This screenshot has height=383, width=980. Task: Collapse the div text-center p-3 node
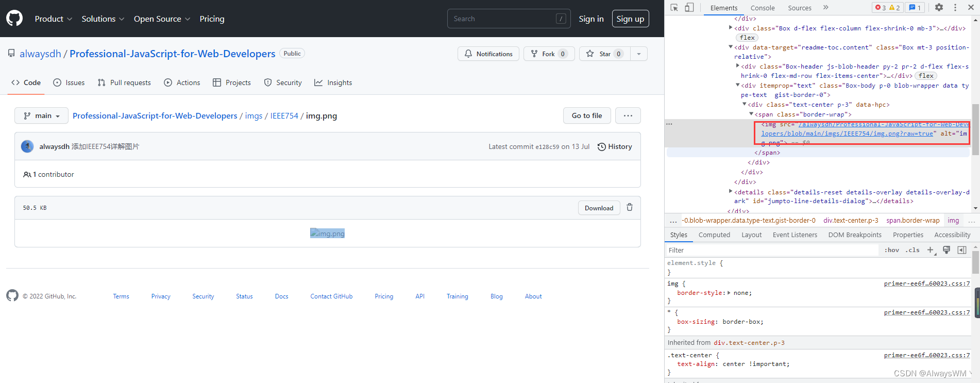coord(745,104)
